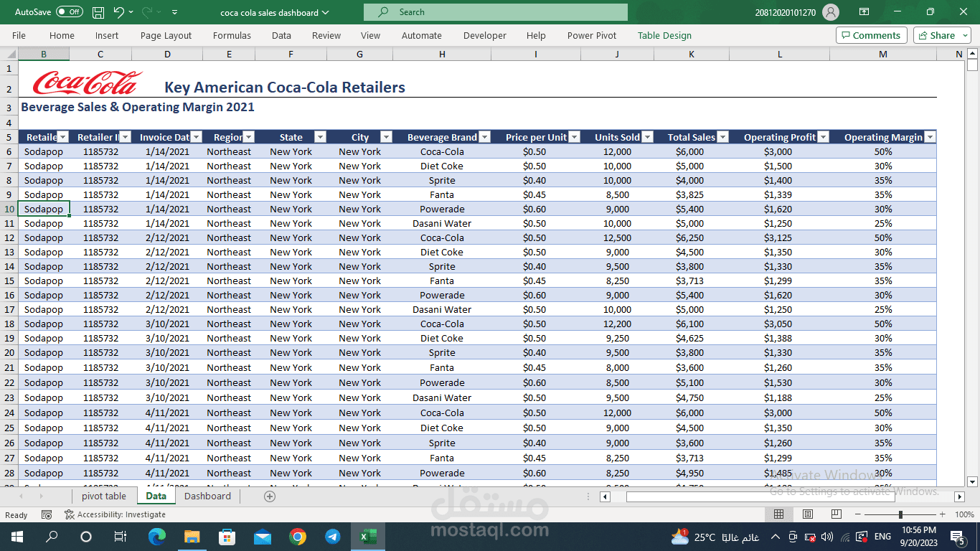Click cell with Coca-Cola in row 6

[x=442, y=151]
